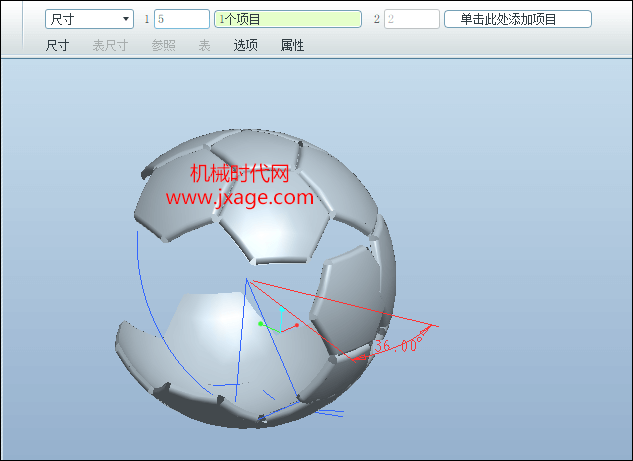The width and height of the screenshot is (633, 461).
Task: Open the 表 tab
Action: click(204, 45)
